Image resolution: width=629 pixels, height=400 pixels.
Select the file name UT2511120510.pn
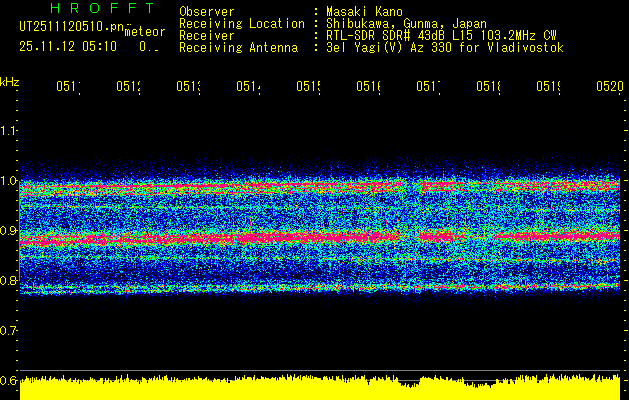pyautogui.click(x=72, y=27)
